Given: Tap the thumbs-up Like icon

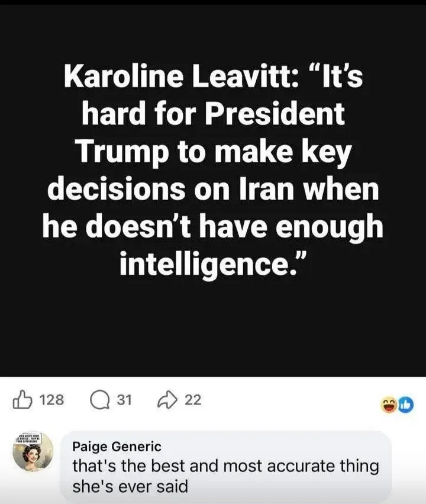Looking at the screenshot, I should click(x=22, y=400).
